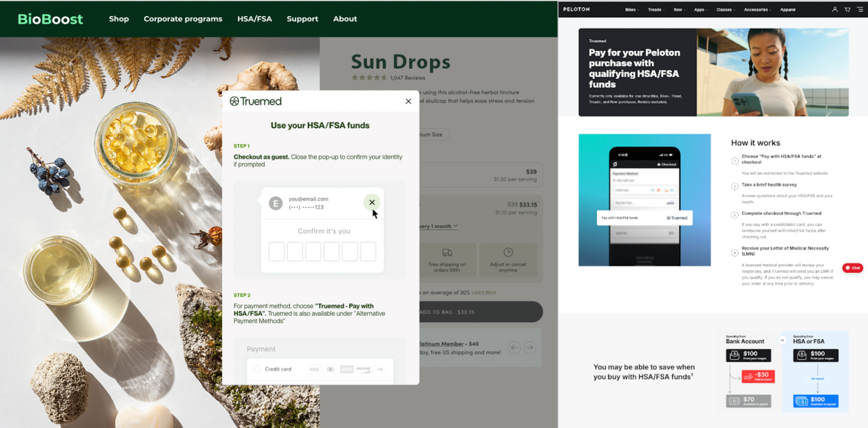Open the Peloton account profile icon

pyautogui.click(x=835, y=9)
